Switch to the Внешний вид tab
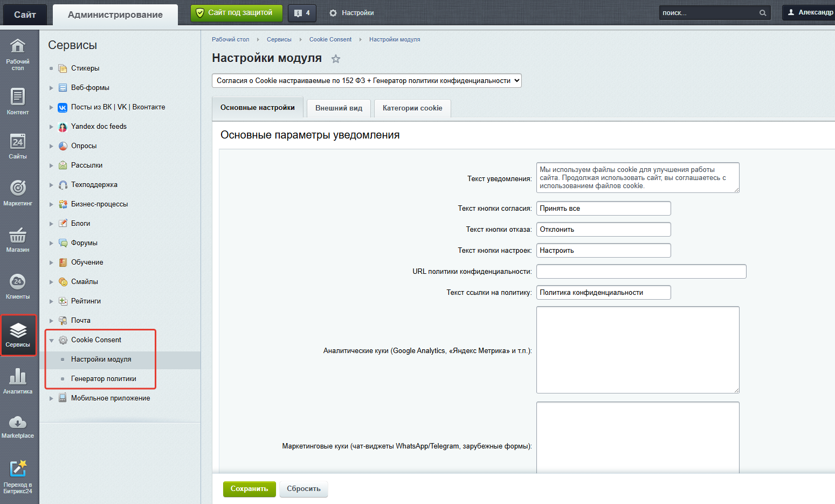Image resolution: width=835 pixels, height=504 pixels. pos(339,108)
